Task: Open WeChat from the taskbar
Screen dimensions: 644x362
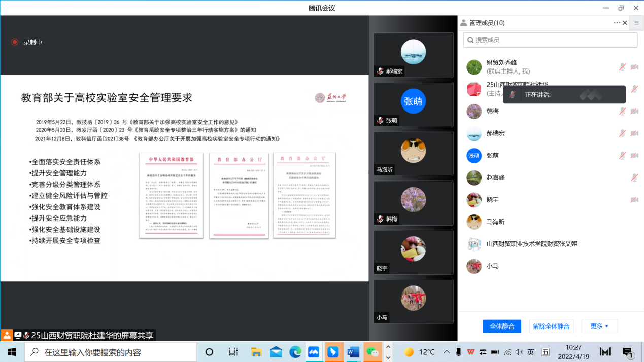Action: click(x=372, y=352)
